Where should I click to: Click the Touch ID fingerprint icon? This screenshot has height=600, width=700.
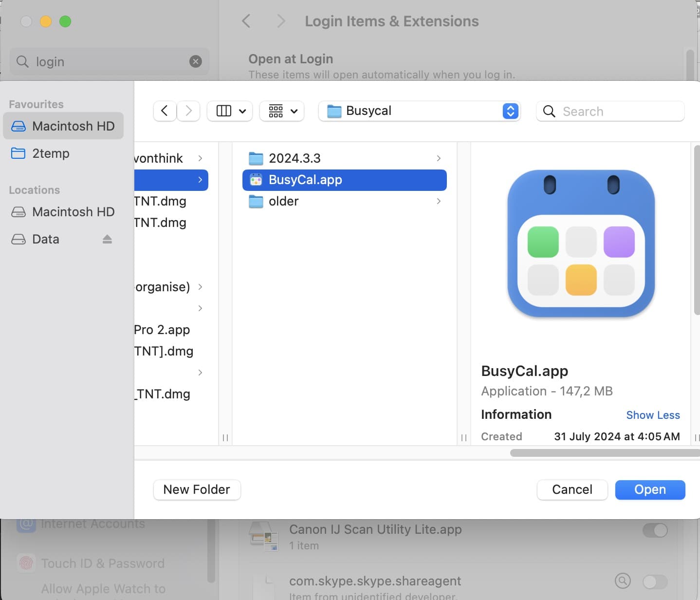(x=26, y=563)
